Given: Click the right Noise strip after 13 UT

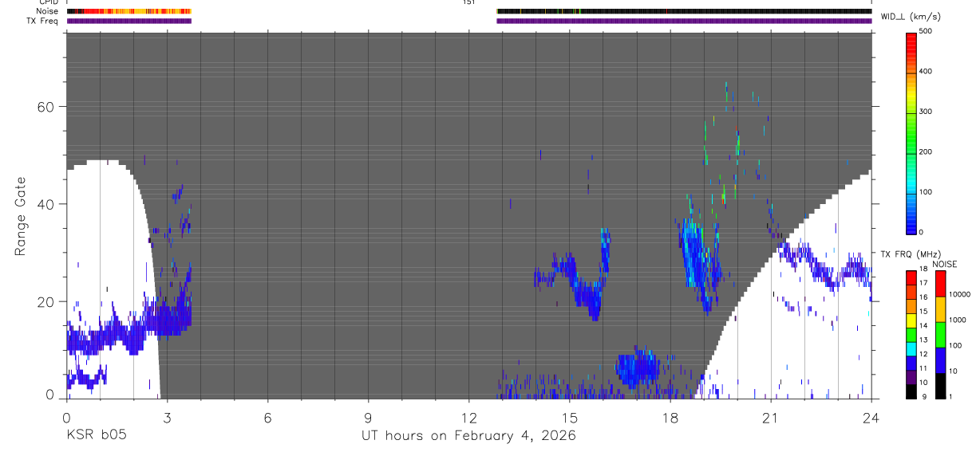Looking at the screenshot, I should 684,11.
